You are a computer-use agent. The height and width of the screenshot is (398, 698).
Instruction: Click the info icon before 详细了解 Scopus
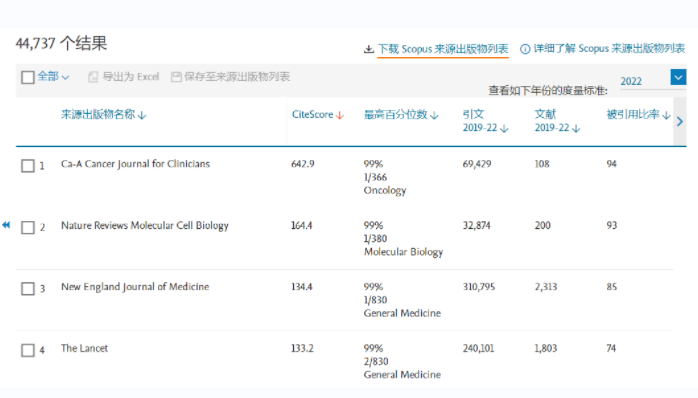coord(525,49)
